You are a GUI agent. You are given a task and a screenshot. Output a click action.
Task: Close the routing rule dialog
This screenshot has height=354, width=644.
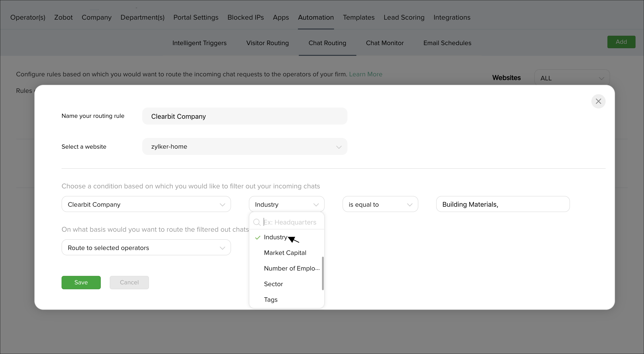pos(598,101)
